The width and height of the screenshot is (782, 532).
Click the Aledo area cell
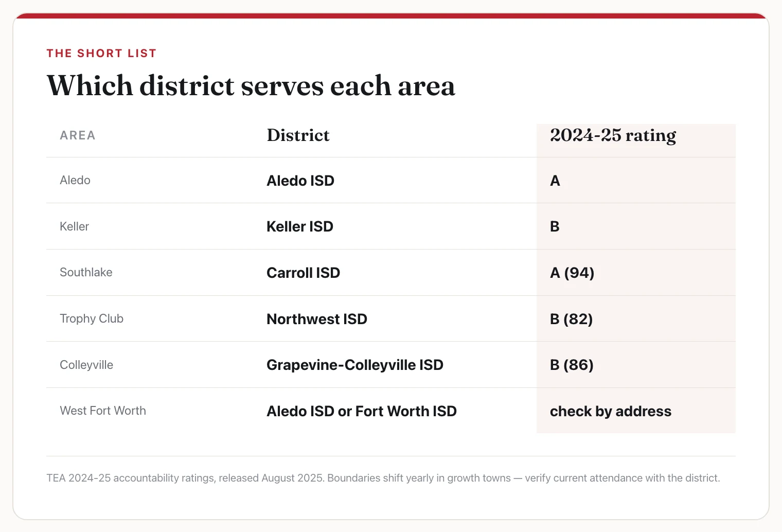click(x=75, y=180)
